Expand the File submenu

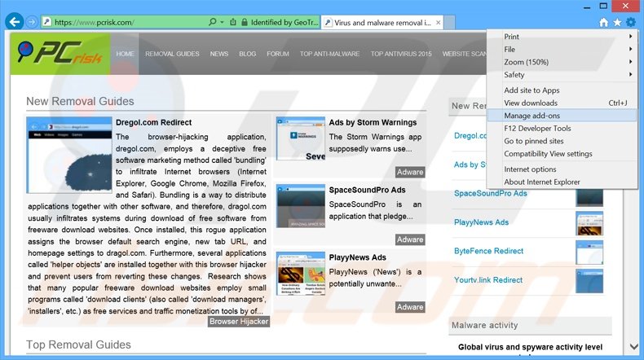562,50
